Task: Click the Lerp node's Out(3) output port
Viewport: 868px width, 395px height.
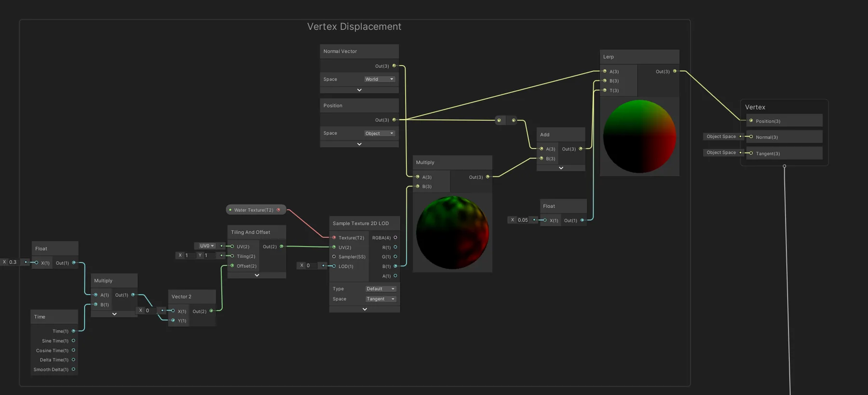Action: coord(675,71)
